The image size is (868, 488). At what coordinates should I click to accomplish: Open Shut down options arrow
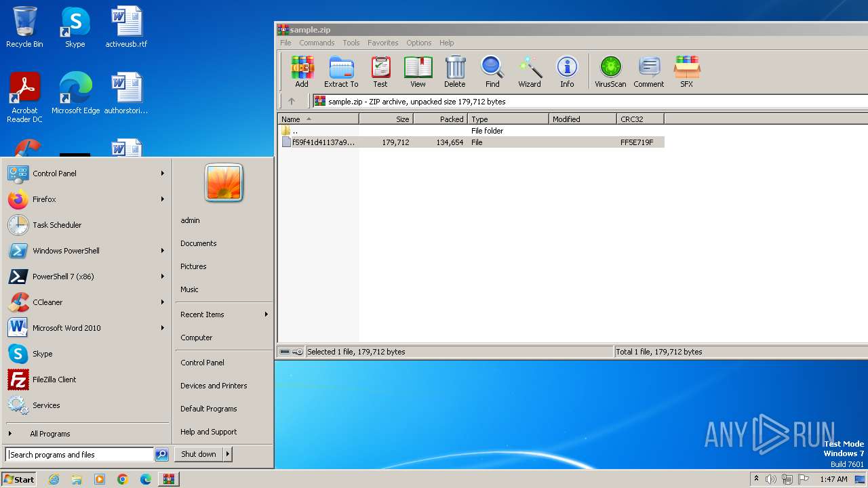228,454
